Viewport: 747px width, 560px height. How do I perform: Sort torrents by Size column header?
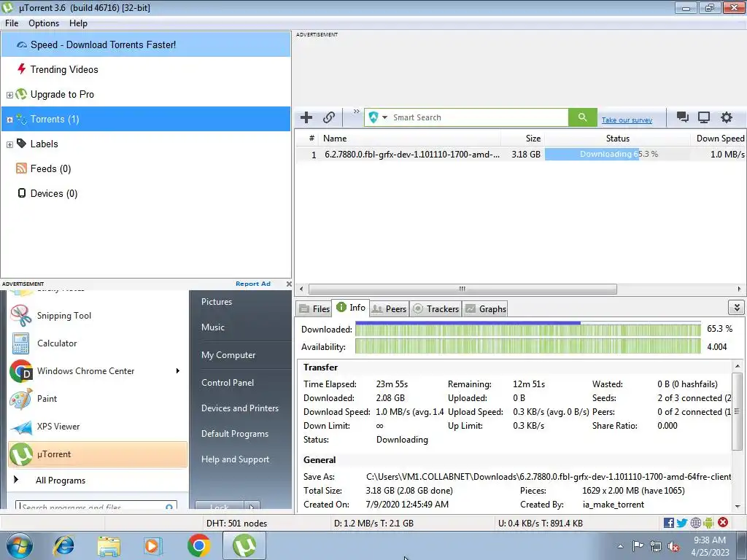point(522,139)
